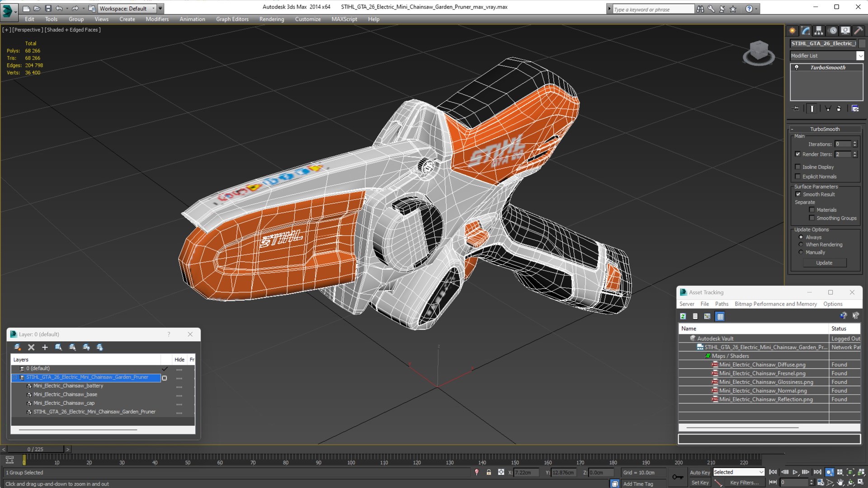Image resolution: width=868 pixels, height=488 pixels.
Task: Select the When Rendering update option
Action: coord(801,244)
